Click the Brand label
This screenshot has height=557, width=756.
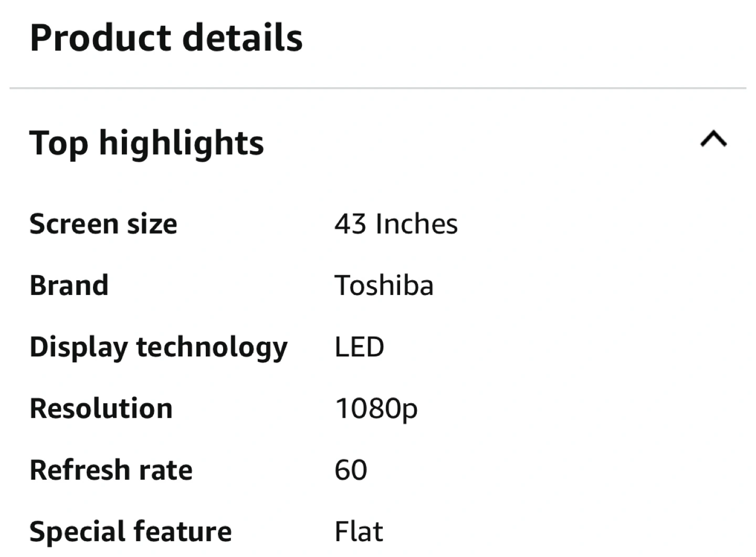coord(69,286)
